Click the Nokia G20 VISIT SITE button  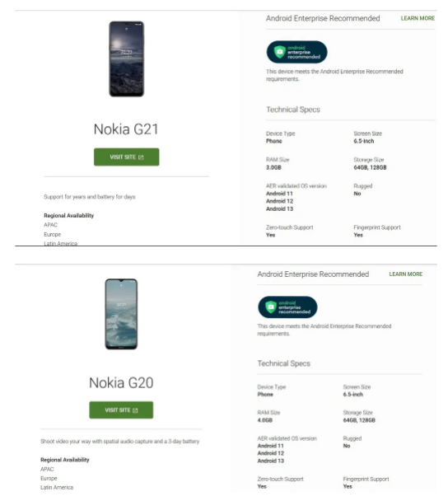click(121, 410)
